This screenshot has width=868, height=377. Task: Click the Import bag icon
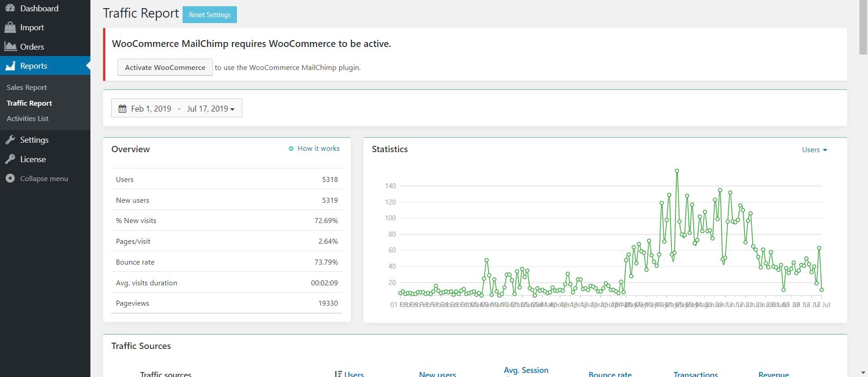point(10,28)
